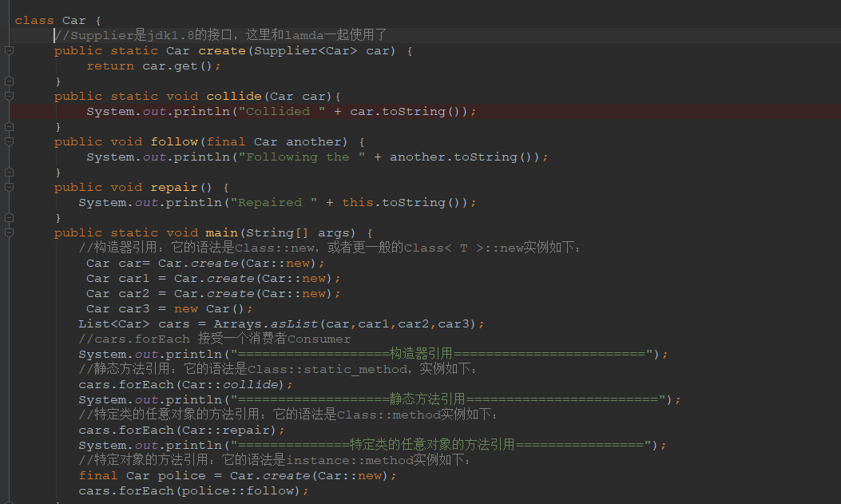Click the instance::method comment line

[275, 460]
